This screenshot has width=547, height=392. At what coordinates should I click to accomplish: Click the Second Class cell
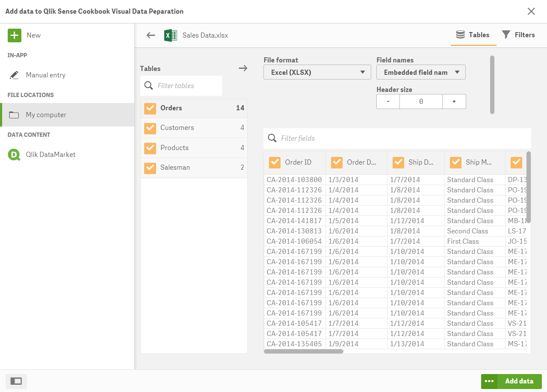point(475,231)
